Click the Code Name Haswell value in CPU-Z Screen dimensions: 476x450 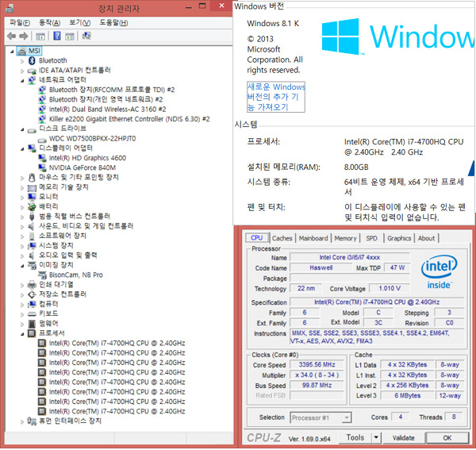click(321, 267)
